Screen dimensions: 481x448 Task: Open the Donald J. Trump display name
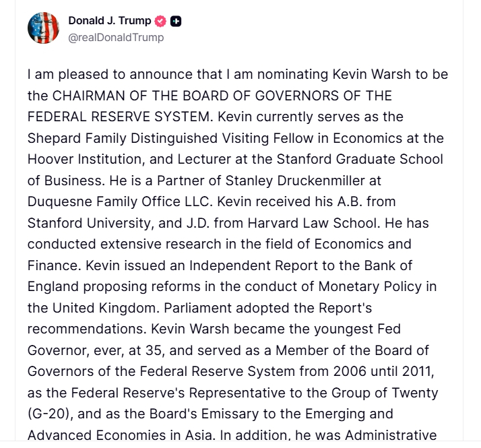(x=109, y=21)
